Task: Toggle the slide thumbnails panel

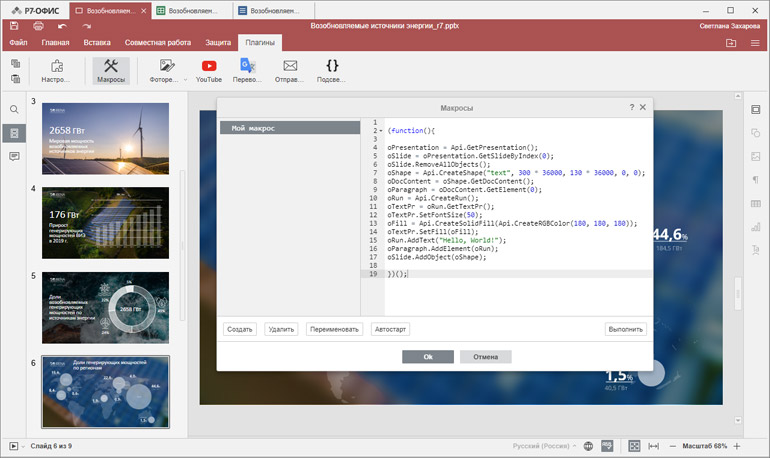Action: click(14, 133)
